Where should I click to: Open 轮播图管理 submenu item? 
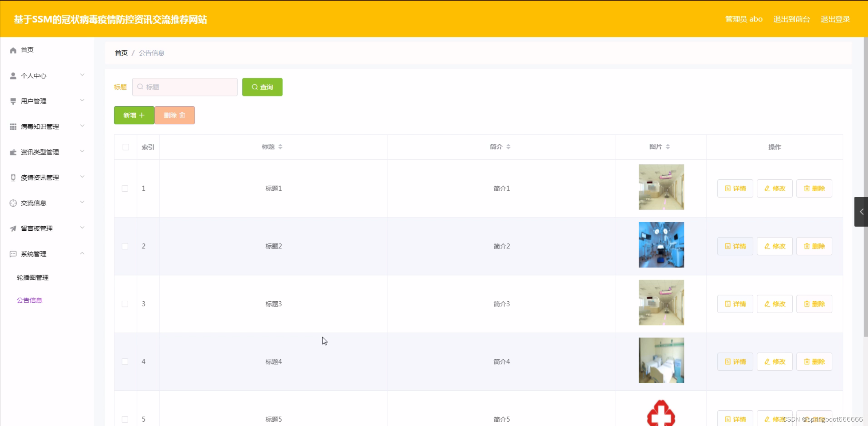click(33, 278)
